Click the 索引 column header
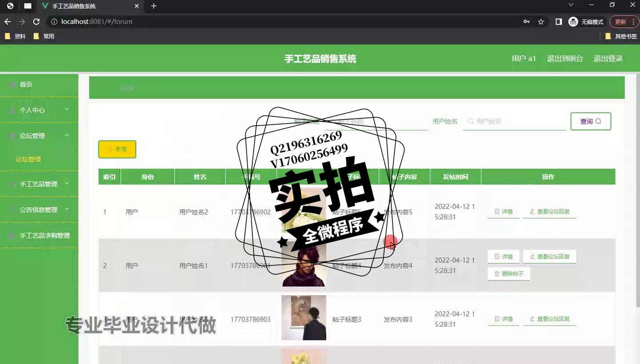This screenshot has height=364, width=640. coord(109,177)
